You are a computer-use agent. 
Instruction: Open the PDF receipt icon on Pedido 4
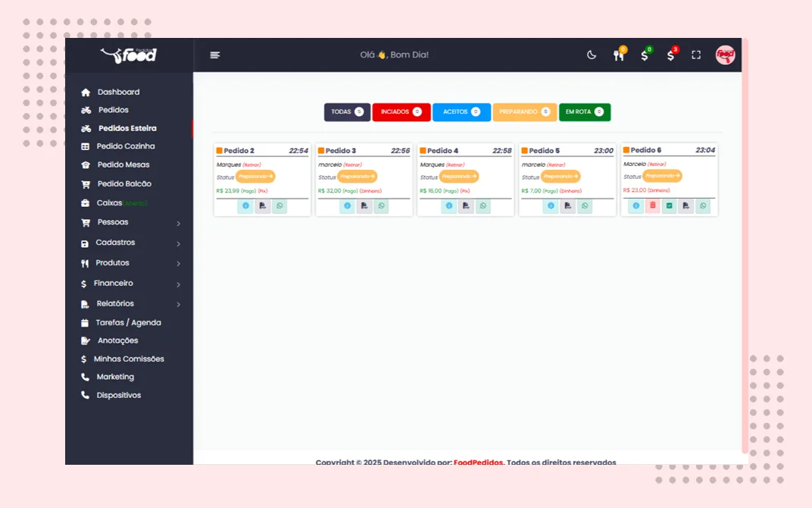pos(466,206)
